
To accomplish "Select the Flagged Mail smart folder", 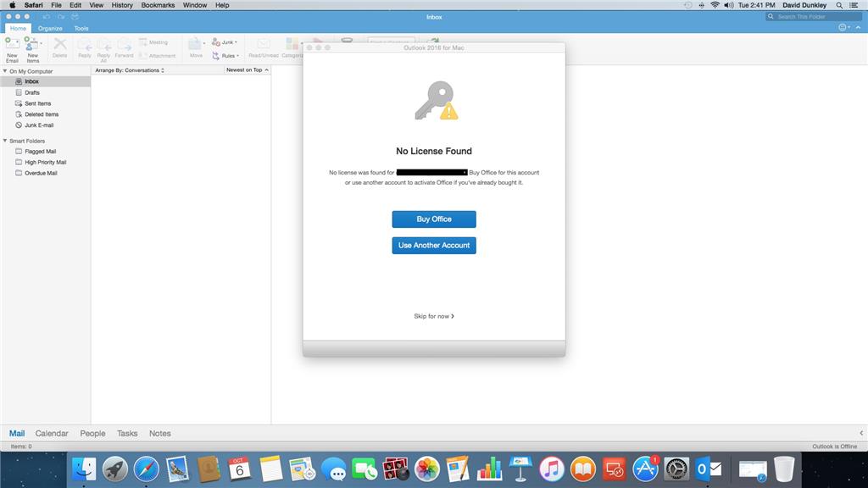I will click(x=46, y=151).
